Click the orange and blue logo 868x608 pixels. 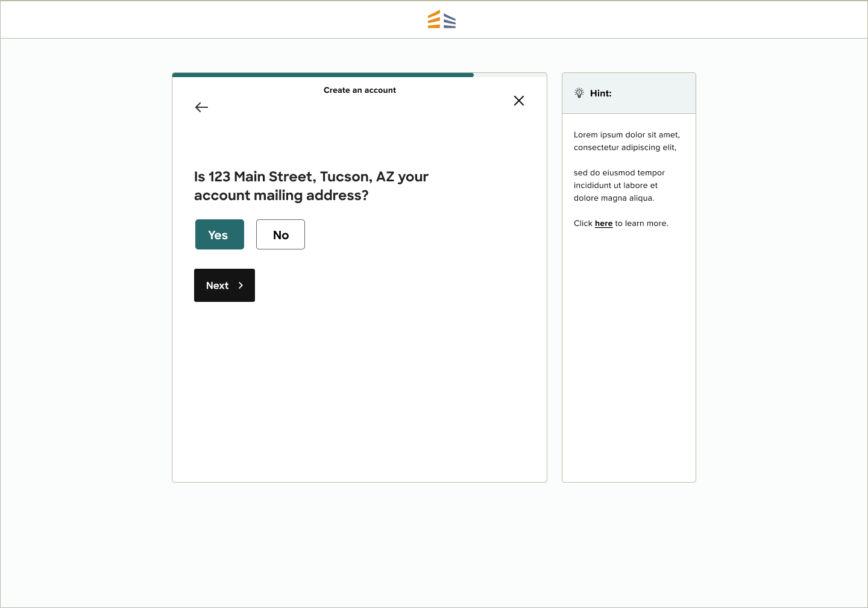click(442, 19)
